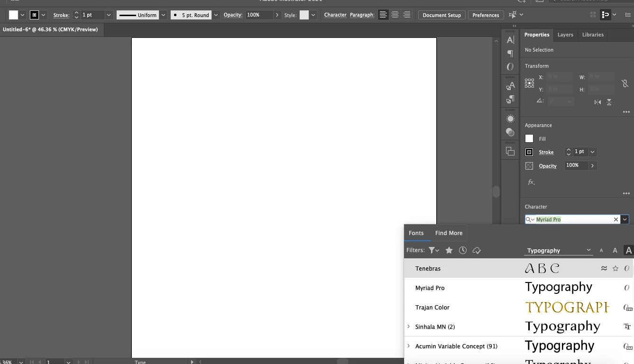This screenshot has height=364, width=634.
Task: Open the Character Styles panel icon
Action: point(510,86)
